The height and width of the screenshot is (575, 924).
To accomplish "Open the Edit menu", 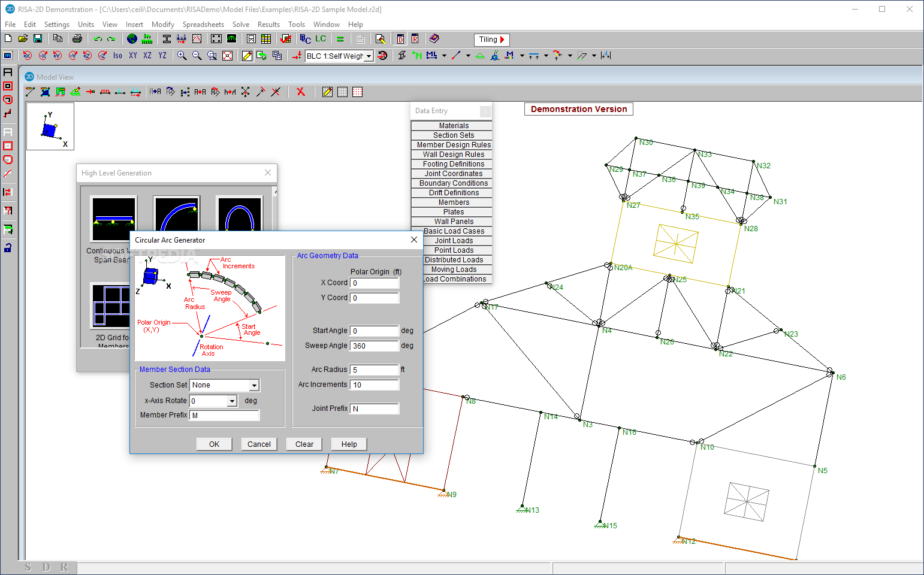I will point(30,25).
